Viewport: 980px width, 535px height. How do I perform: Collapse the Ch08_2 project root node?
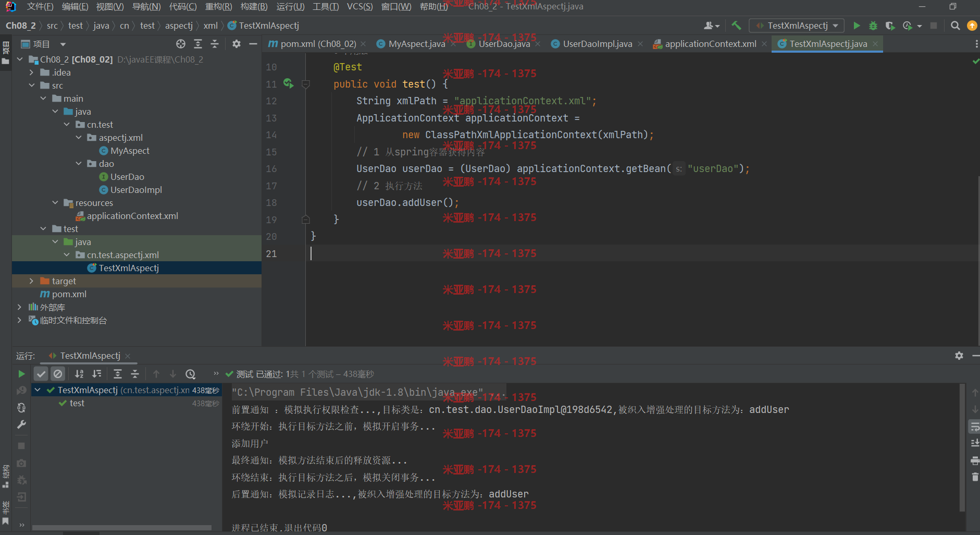pos(20,59)
